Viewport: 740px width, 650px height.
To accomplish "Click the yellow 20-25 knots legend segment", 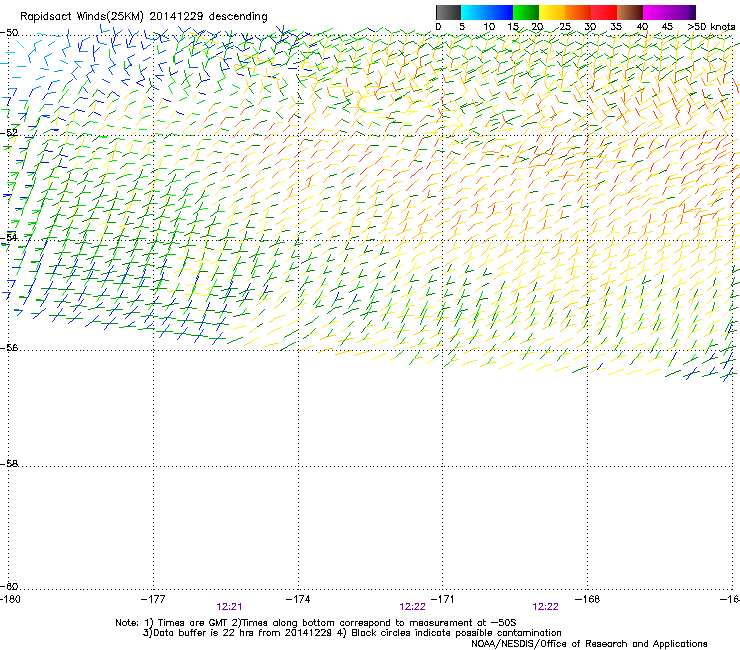I will (x=552, y=12).
